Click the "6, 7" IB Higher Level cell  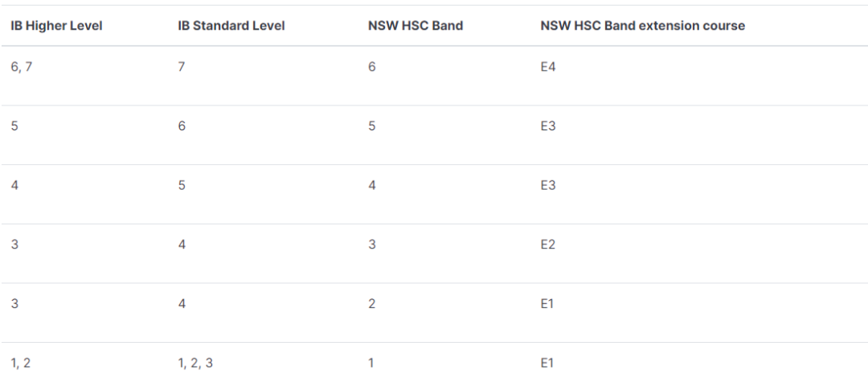pyautogui.click(x=21, y=68)
